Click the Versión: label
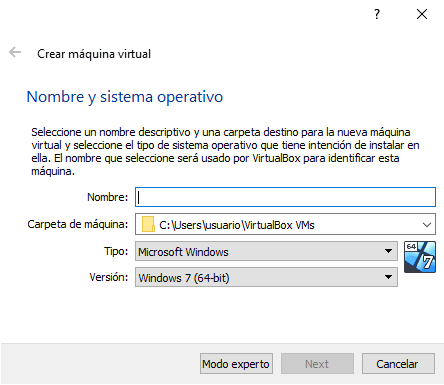 109,277
